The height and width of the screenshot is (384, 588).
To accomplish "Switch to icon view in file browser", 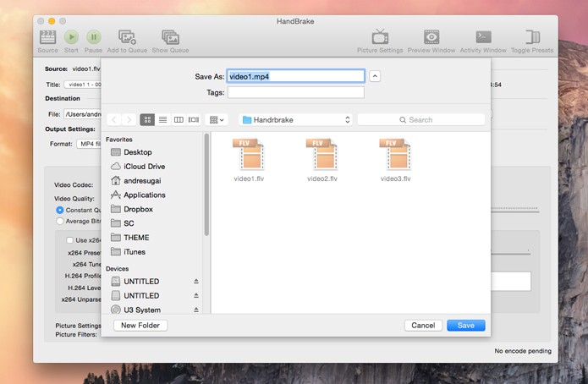I will [147, 119].
